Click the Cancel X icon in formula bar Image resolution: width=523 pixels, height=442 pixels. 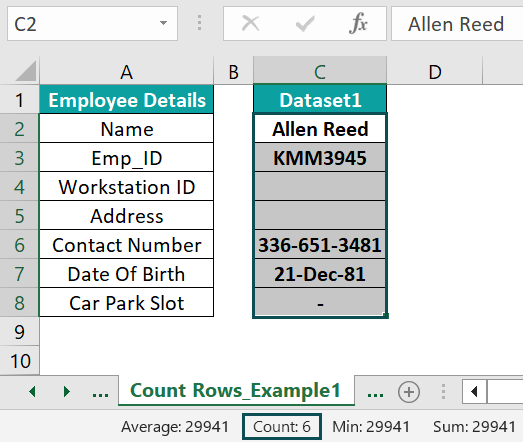[250, 24]
